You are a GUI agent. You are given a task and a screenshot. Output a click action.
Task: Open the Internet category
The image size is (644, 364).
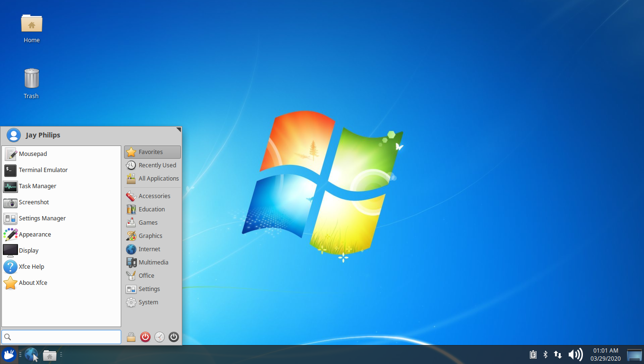(152, 249)
